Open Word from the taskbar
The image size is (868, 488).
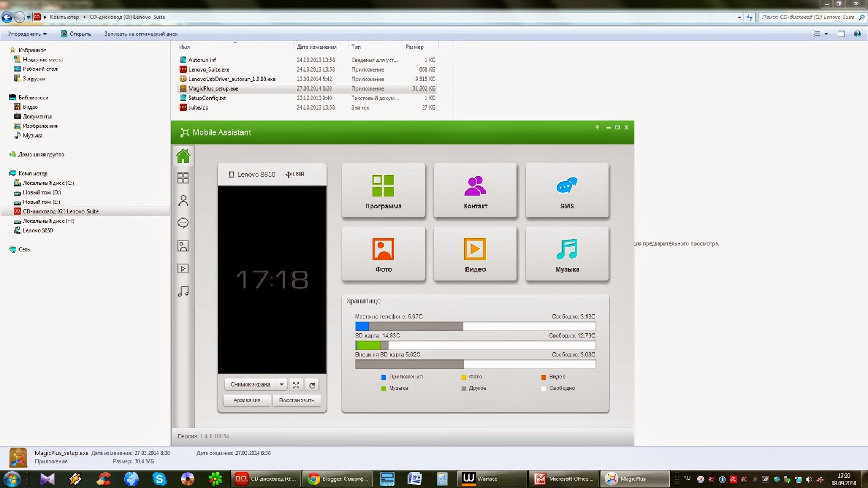(414, 479)
